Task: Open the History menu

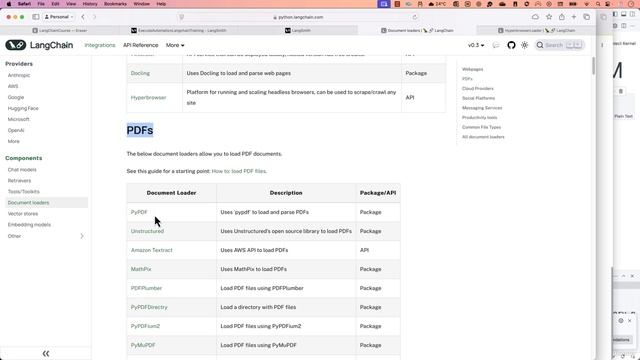Action: point(90,4)
